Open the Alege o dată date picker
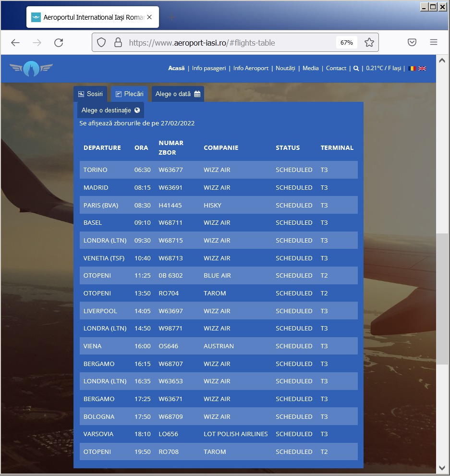Viewport: 450px width, 476px height. point(178,94)
